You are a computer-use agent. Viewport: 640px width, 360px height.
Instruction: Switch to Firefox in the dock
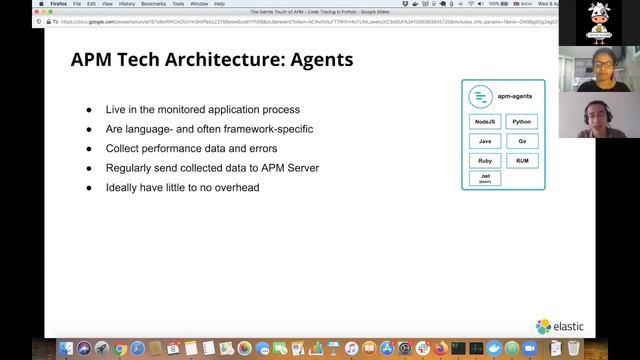pyautogui.click(x=441, y=349)
